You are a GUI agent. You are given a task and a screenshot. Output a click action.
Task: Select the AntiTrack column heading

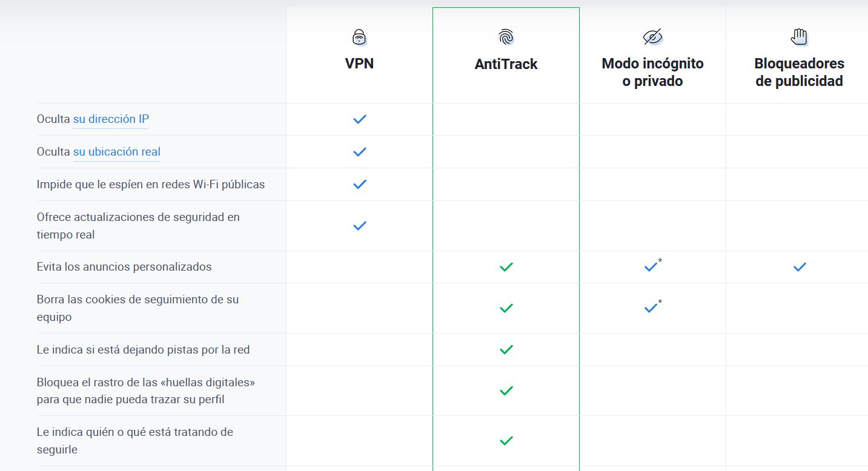[506, 64]
